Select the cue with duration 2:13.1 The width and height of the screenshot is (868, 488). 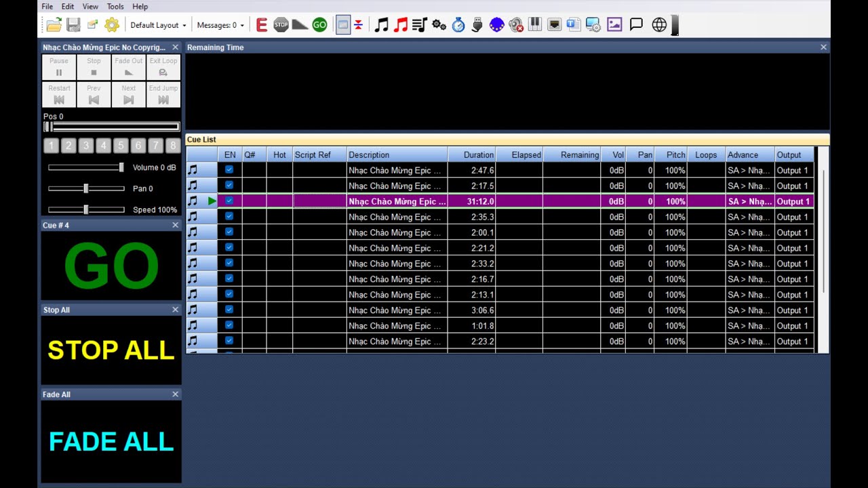coord(500,294)
